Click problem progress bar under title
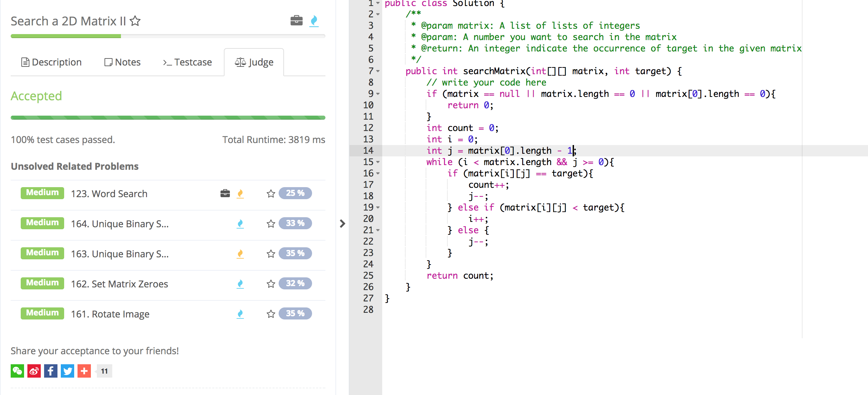Image resolution: width=868 pixels, height=395 pixels. 168,36
